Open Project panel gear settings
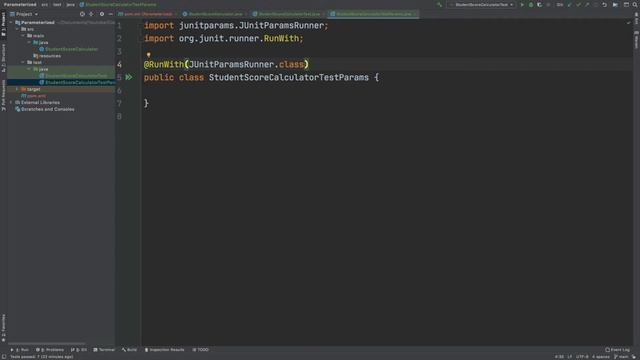640x360 pixels. 102,14
